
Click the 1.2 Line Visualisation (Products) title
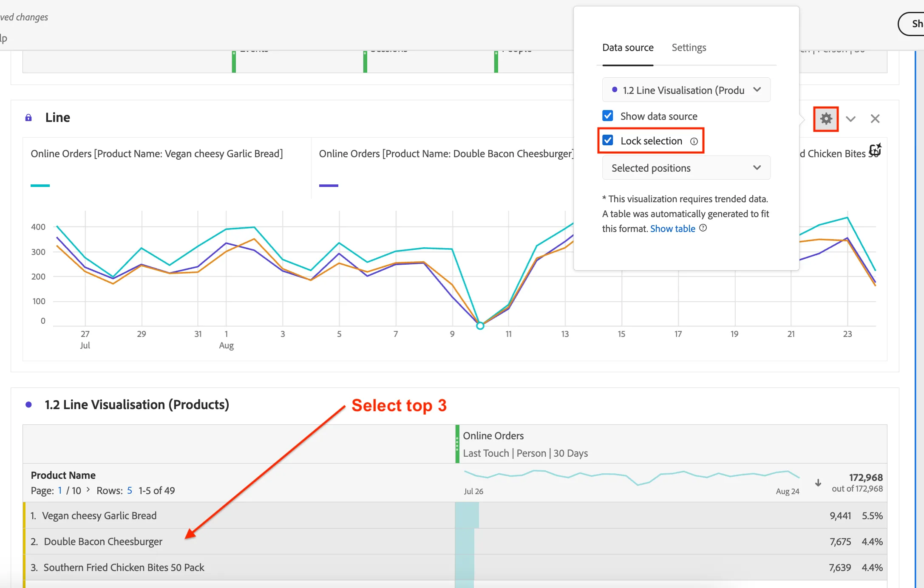[x=137, y=405]
